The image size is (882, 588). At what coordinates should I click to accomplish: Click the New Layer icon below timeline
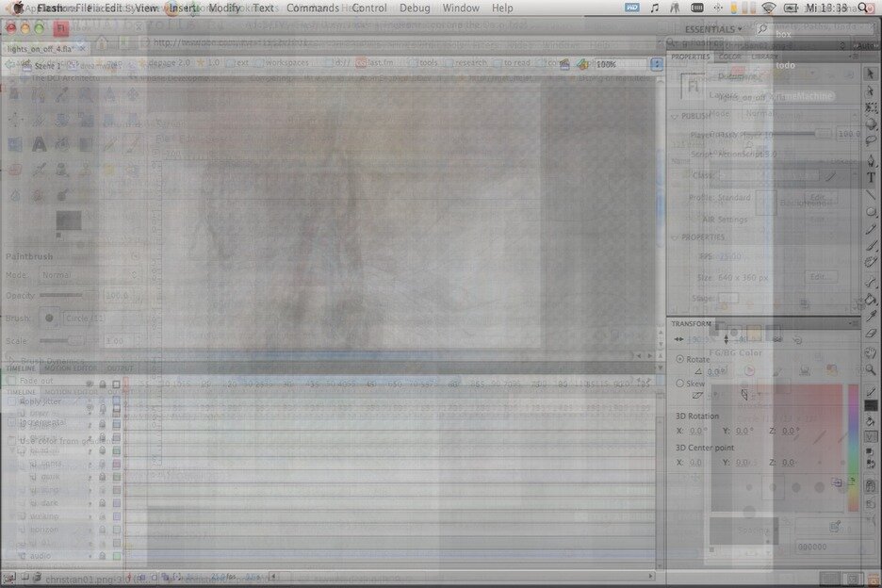coord(9,578)
